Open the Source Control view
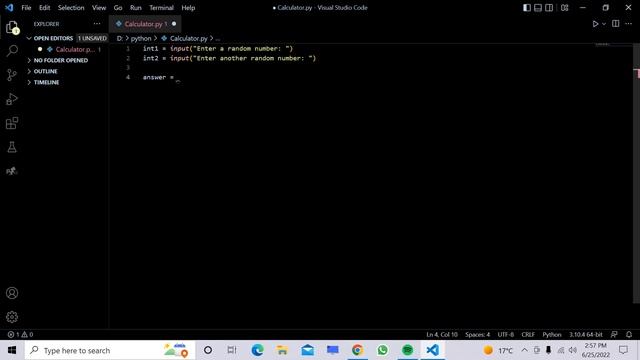Screen dimensions: 640x360 (x=12, y=75)
